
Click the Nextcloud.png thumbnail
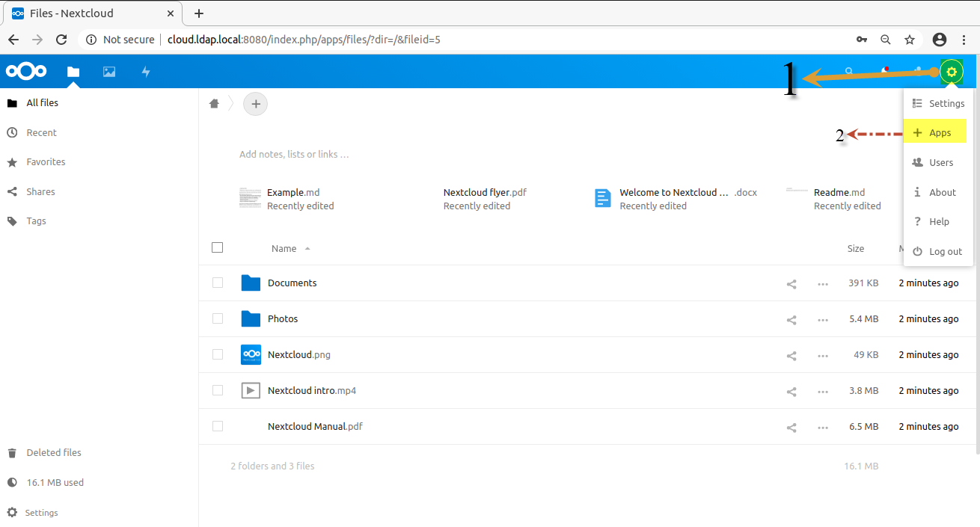tap(251, 354)
